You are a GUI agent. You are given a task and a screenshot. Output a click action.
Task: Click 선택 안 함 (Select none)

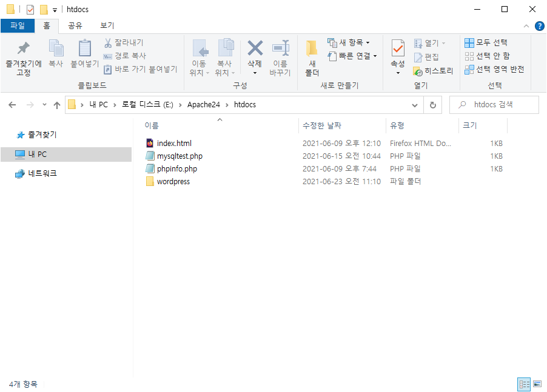click(488, 56)
